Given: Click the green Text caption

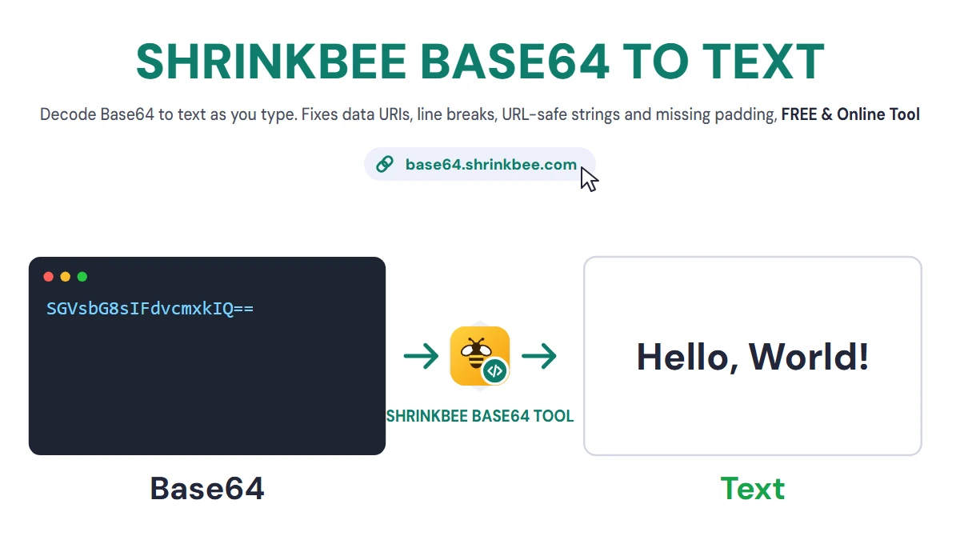Looking at the screenshot, I should pyautogui.click(x=753, y=488).
